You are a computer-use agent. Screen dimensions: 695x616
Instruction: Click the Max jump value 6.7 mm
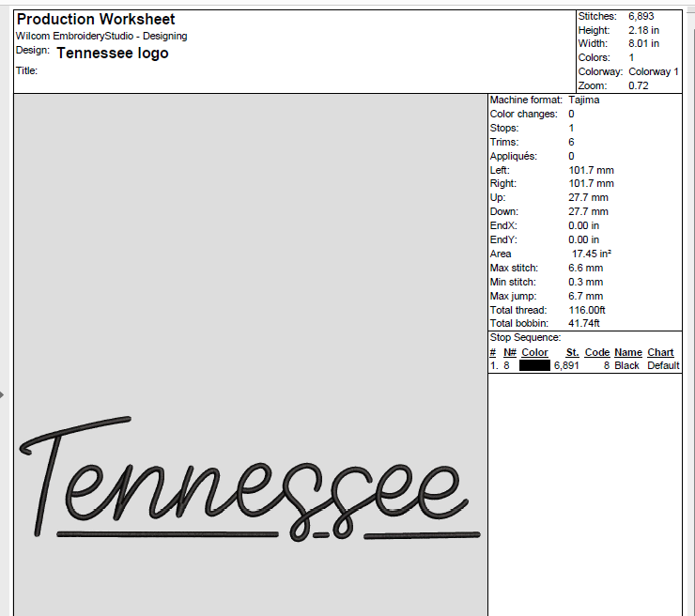(585, 296)
